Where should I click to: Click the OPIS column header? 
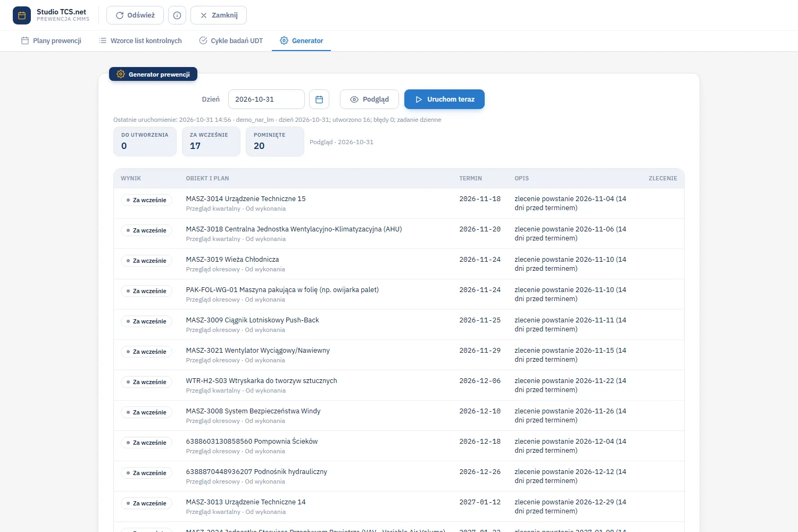[x=522, y=178]
